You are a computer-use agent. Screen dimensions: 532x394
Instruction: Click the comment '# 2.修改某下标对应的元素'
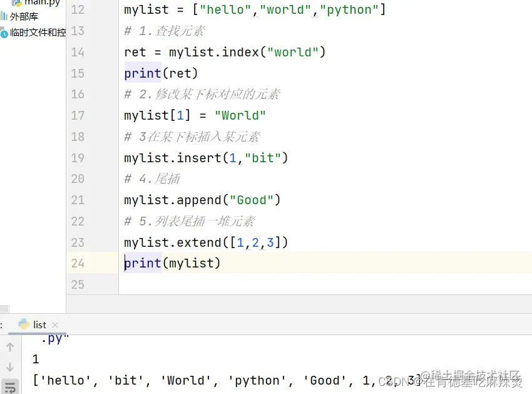[x=202, y=94]
